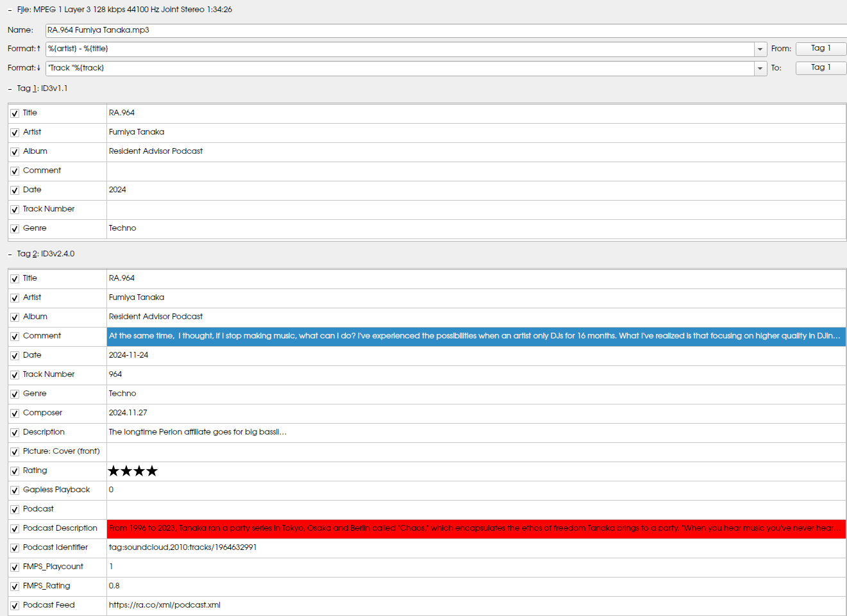Viewport: 847px width, 616px height.
Task: Uncheck Picture: Cover (front) checkbox
Action: click(15, 452)
